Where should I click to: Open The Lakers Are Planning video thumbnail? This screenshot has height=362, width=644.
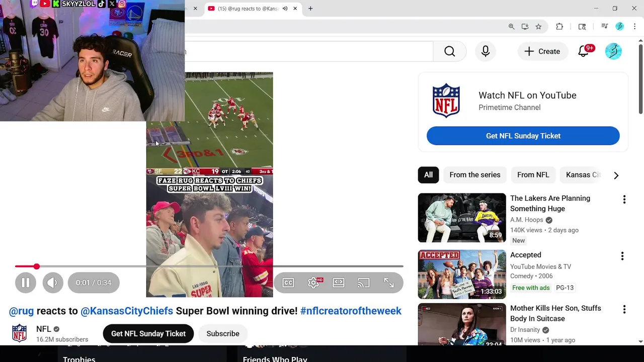point(462,218)
